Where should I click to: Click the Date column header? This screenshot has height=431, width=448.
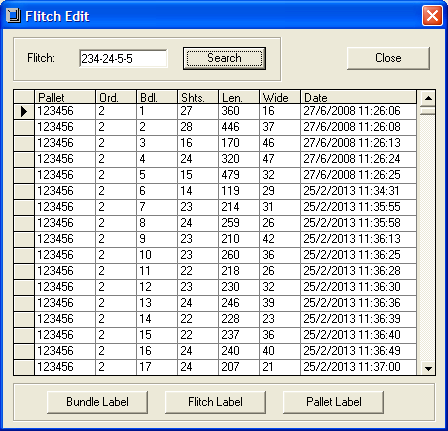(358, 97)
